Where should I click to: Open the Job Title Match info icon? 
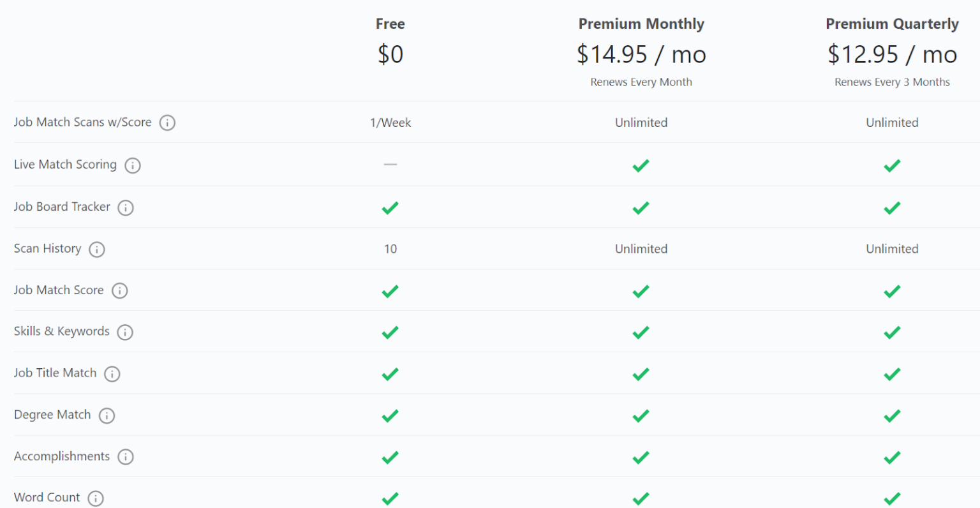coord(112,374)
